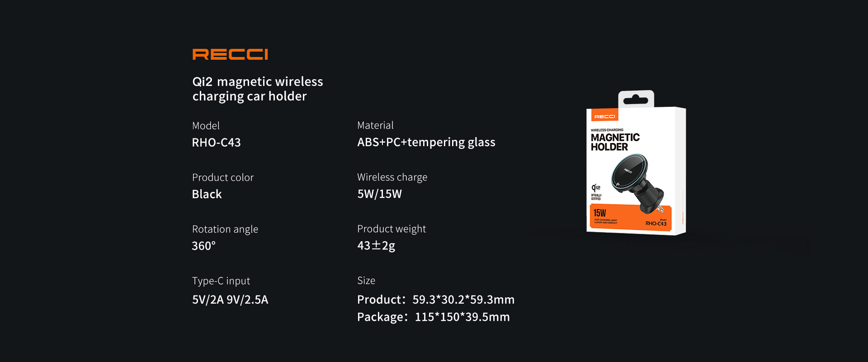Click the 43±2g product weight value
The height and width of the screenshot is (362, 868).
pyautogui.click(x=376, y=245)
